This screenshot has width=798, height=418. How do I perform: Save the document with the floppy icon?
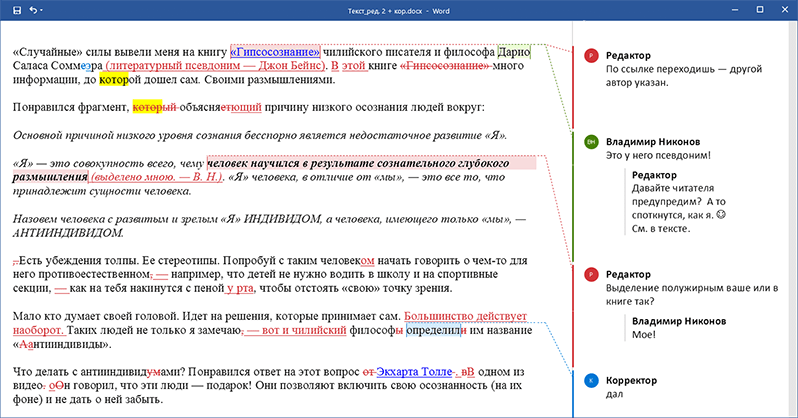tap(17, 10)
